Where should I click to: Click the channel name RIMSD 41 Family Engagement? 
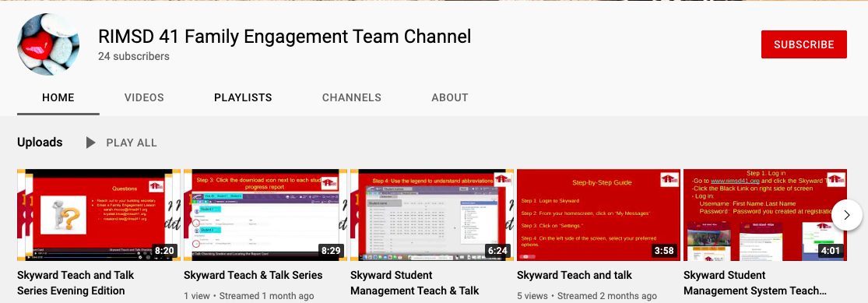[x=285, y=37]
